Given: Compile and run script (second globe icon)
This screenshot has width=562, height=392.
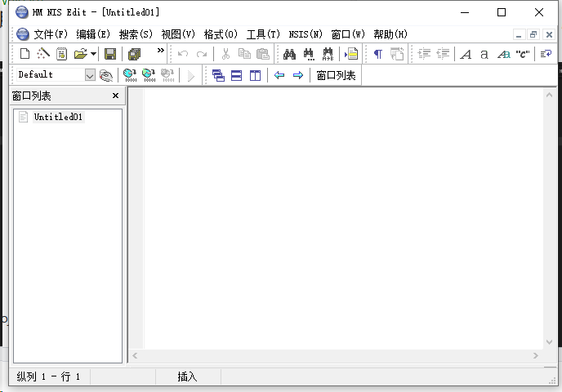Looking at the screenshot, I should click(x=149, y=75).
